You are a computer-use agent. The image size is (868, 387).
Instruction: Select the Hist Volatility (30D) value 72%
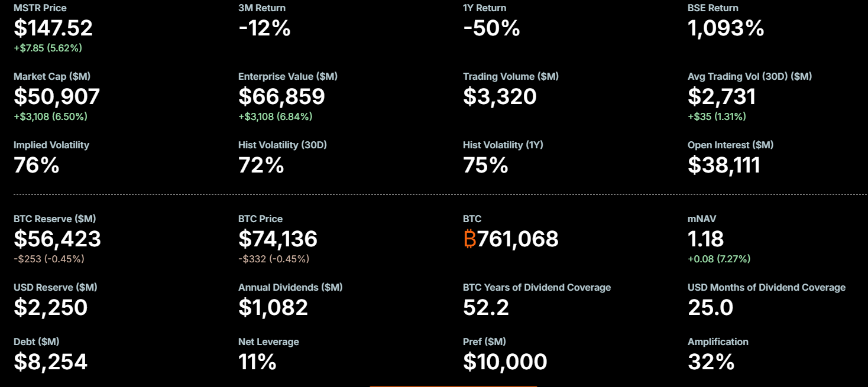click(261, 165)
